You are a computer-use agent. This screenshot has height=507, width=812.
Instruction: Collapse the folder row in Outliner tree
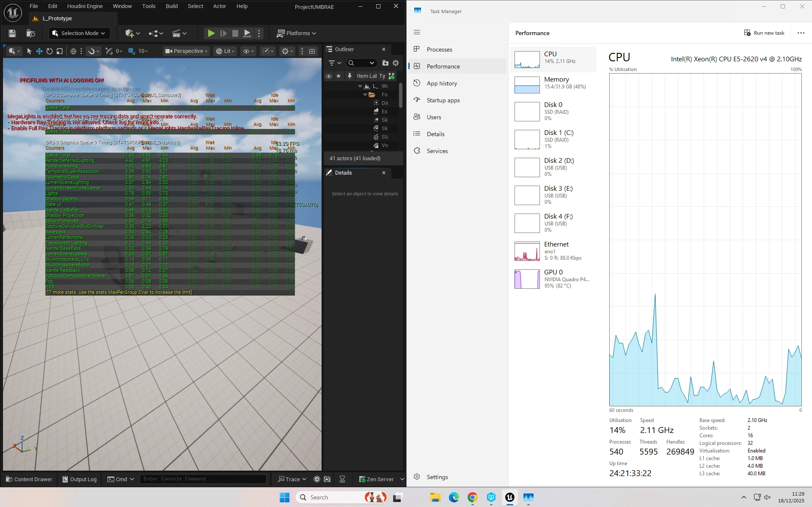[x=365, y=95]
